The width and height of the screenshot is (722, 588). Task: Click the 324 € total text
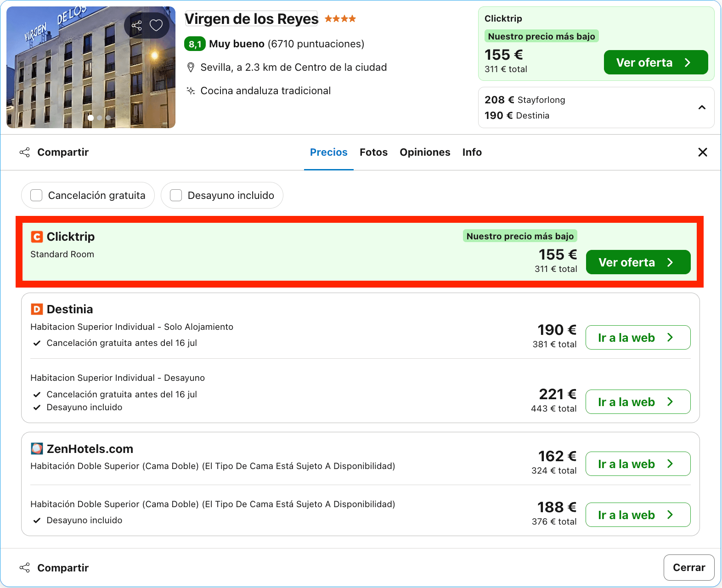(554, 470)
